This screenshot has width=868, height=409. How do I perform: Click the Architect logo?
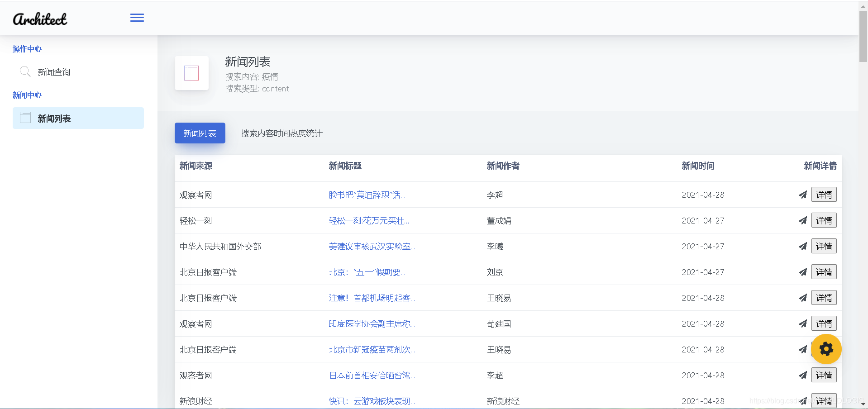(40, 19)
